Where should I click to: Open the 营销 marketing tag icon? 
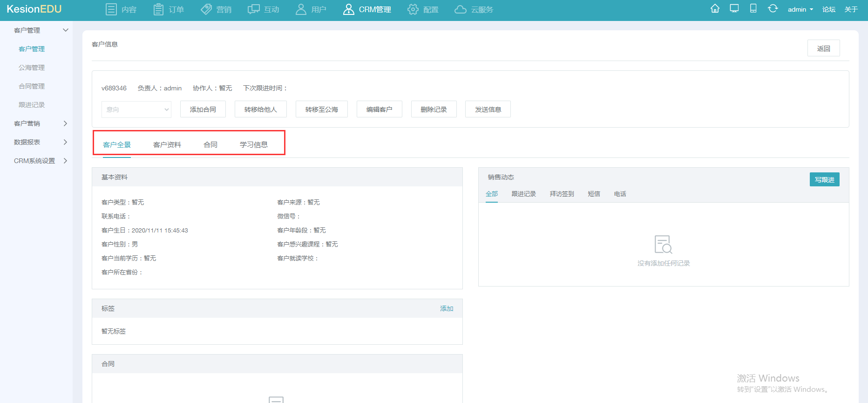pyautogui.click(x=206, y=9)
